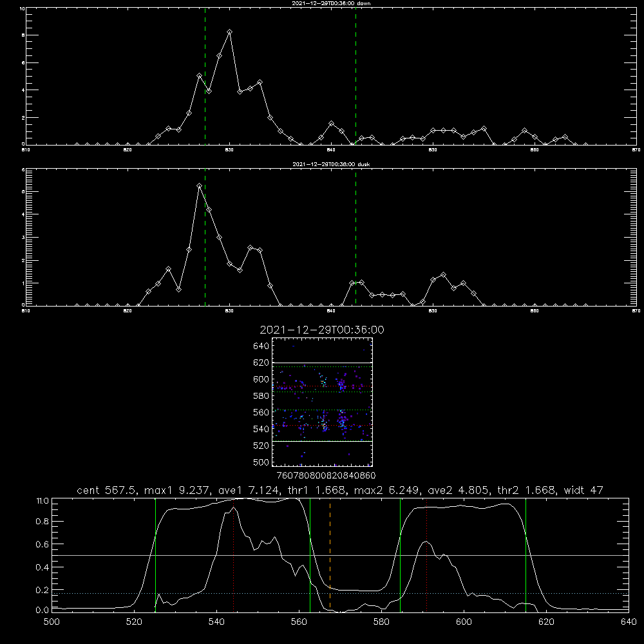
Task: Select the y-axis label 0.8 of the bottom plot
Action: 43,521
